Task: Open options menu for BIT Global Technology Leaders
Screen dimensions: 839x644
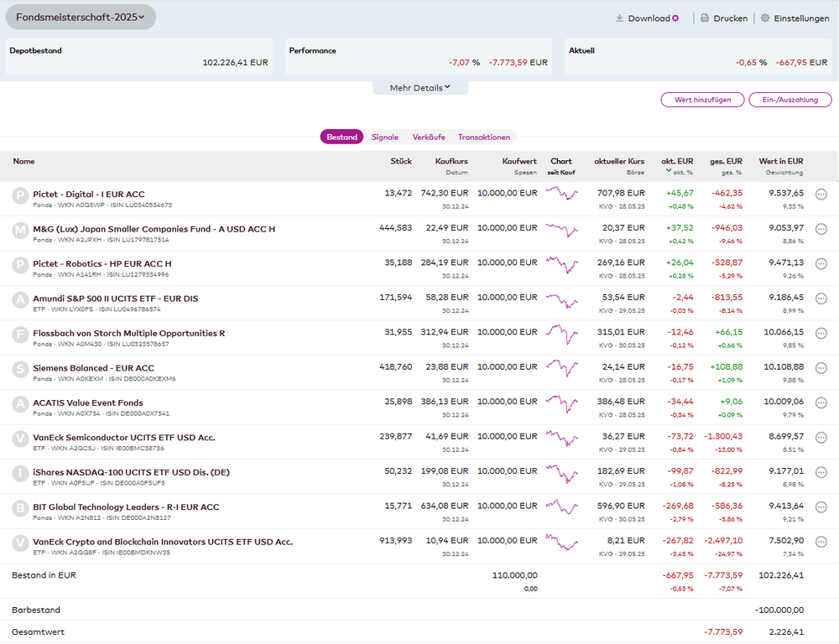Action: click(x=821, y=506)
